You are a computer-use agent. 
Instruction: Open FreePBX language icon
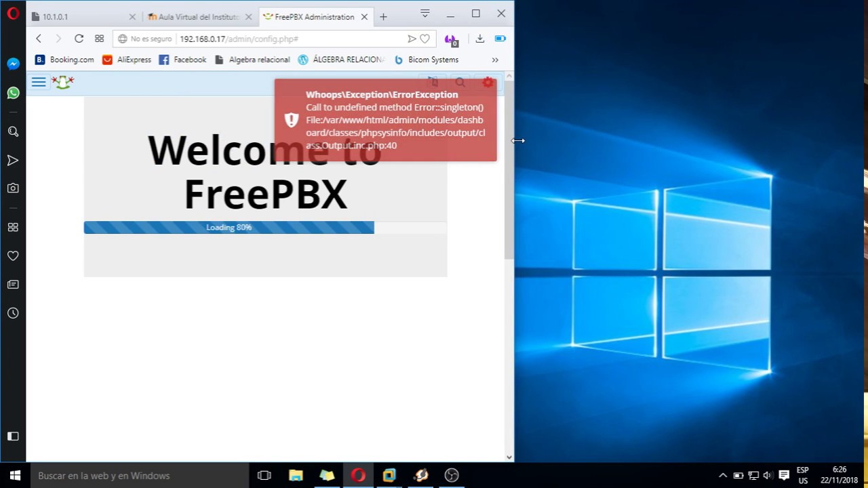click(x=433, y=83)
